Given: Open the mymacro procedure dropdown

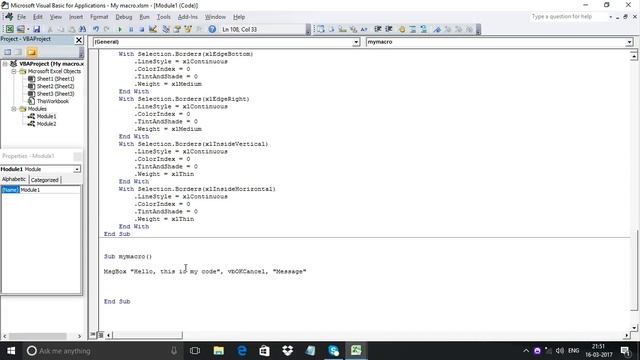Looking at the screenshot, I should 629,42.
